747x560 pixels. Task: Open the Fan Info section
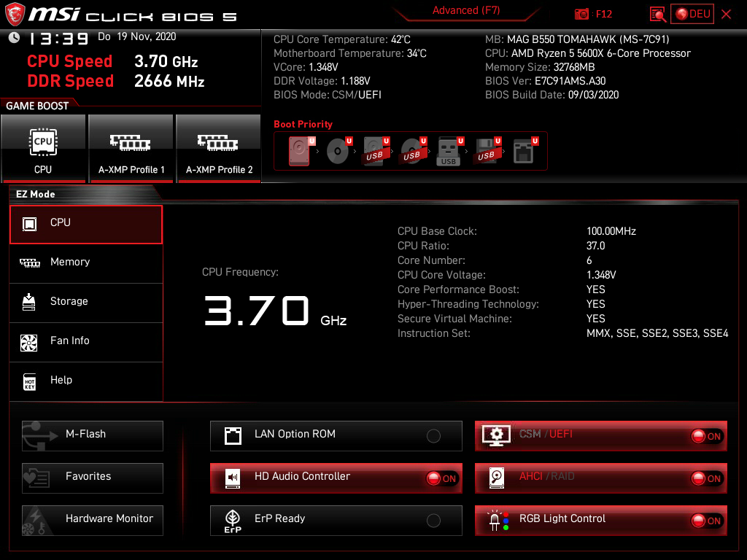tap(86, 341)
